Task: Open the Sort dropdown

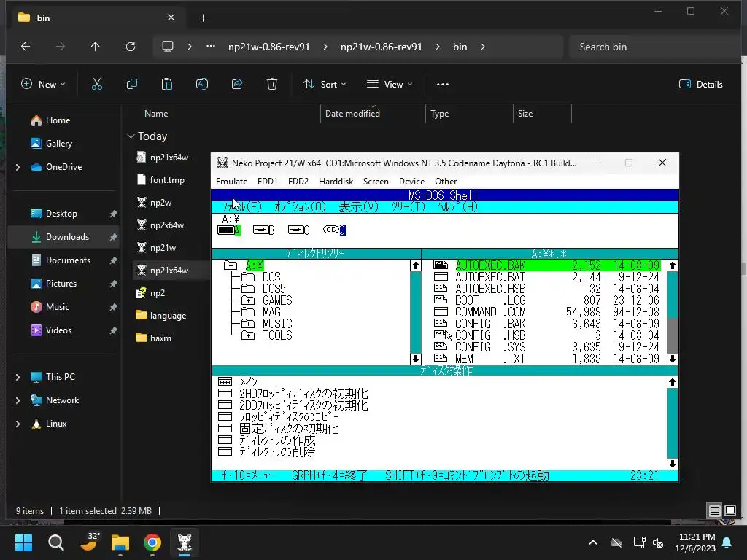Action: click(x=325, y=85)
